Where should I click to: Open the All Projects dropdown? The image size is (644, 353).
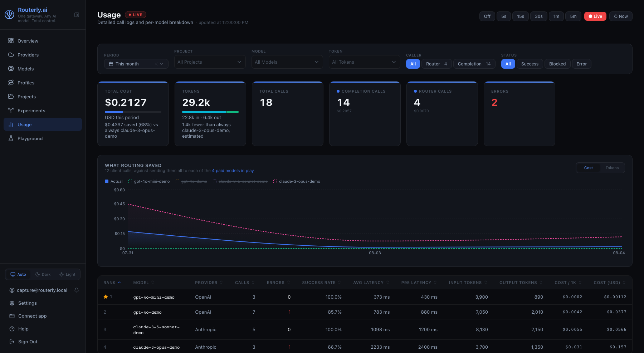[x=210, y=62]
